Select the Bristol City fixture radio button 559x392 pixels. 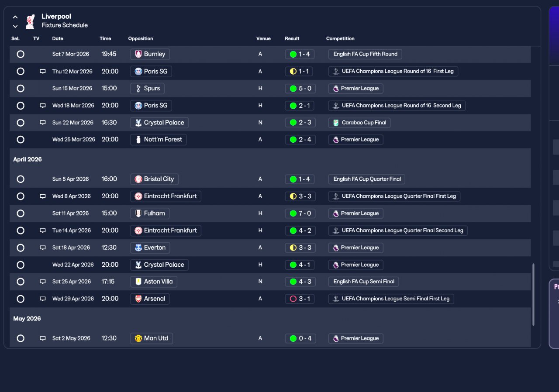[x=21, y=179]
